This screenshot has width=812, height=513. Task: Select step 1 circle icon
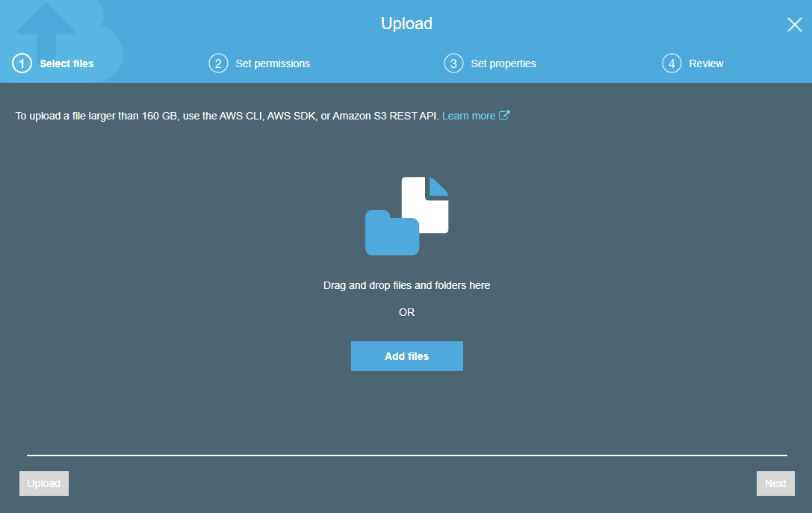[x=22, y=63]
